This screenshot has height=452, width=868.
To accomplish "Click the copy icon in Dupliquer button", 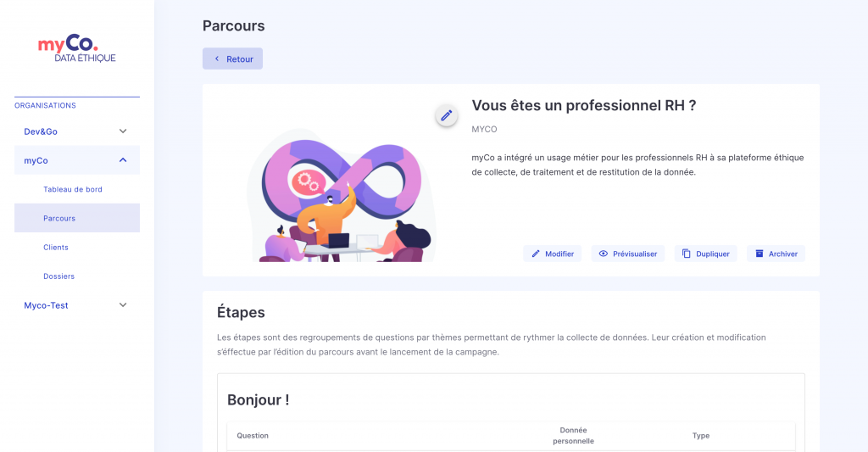I will tap(687, 254).
